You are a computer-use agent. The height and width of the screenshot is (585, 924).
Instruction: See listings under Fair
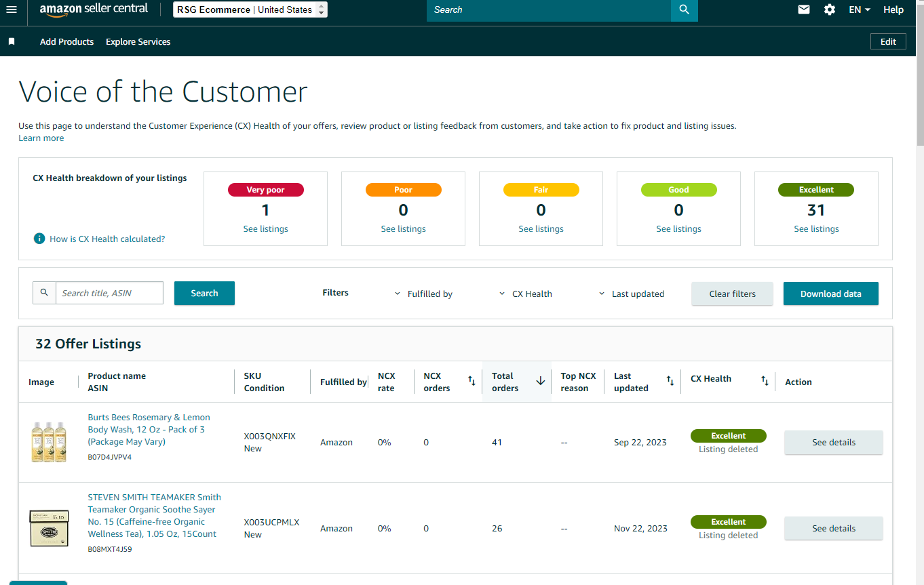point(541,229)
